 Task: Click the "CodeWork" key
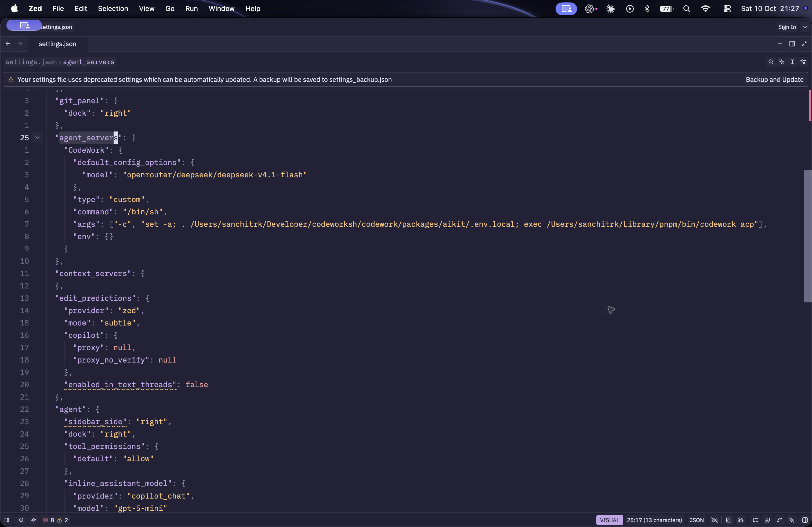(x=86, y=150)
